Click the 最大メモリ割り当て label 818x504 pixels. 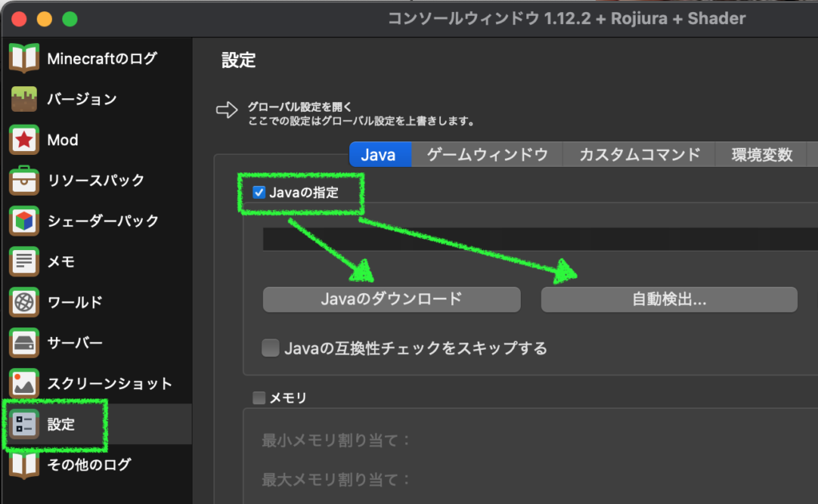(336, 479)
